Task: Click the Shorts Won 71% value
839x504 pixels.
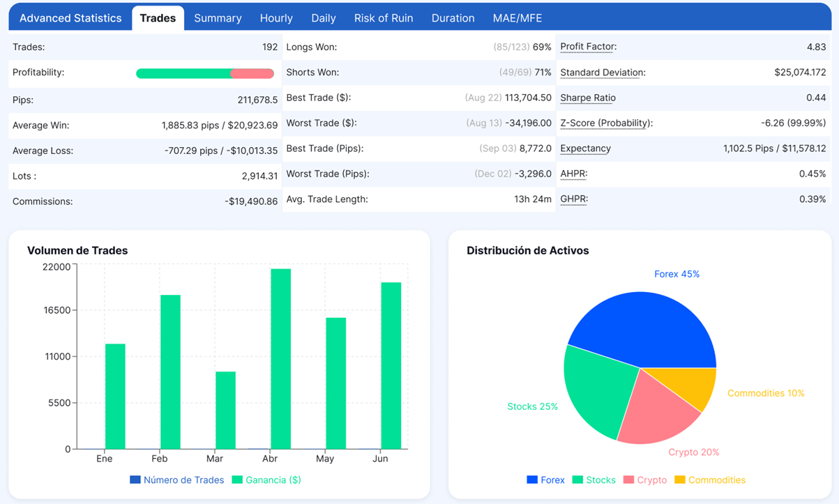Action: pyautogui.click(x=543, y=72)
